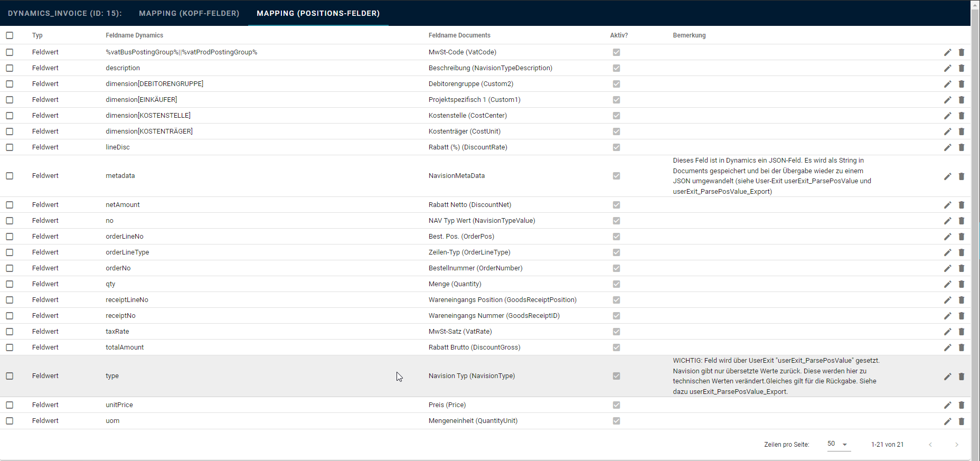This screenshot has height=461, width=980.
Task: Edit the metadata mapping row
Action: pyautogui.click(x=948, y=176)
